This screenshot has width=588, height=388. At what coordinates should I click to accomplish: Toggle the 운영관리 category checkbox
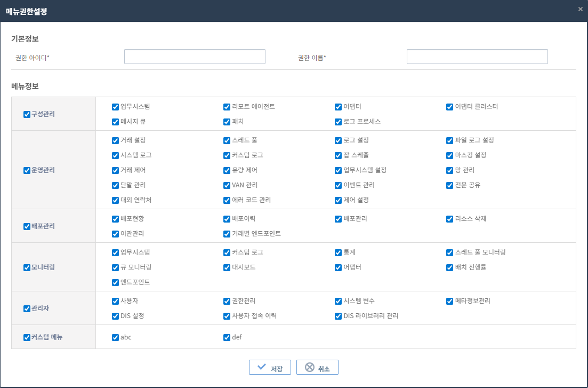[x=27, y=171]
